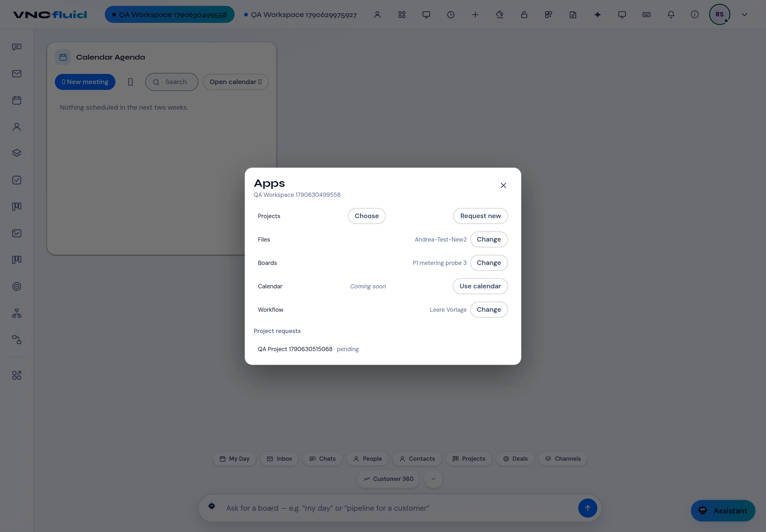The height and width of the screenshot is (532, 766).
Task: Select the Channels chip
Action: click(x=563, y=459)
